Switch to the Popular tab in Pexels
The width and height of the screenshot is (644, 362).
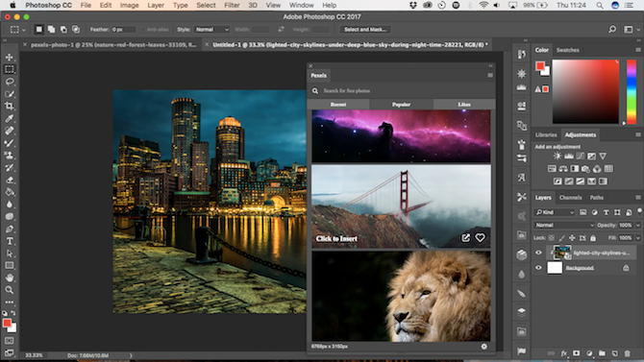pos(401,105)
